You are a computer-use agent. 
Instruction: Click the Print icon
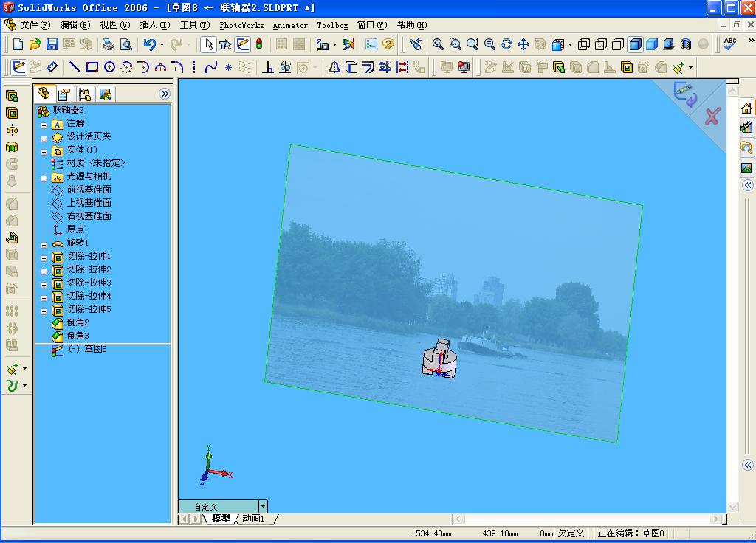[109, 44]
